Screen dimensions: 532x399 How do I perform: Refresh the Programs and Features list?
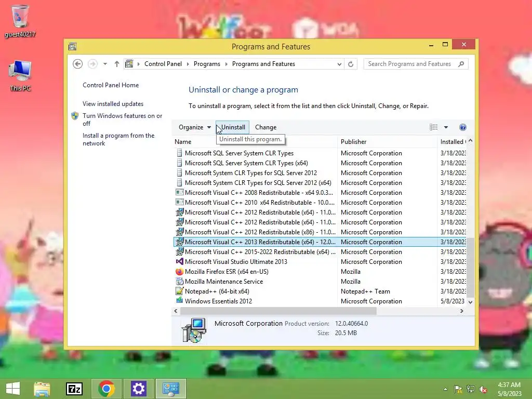[x=351, y=64]
